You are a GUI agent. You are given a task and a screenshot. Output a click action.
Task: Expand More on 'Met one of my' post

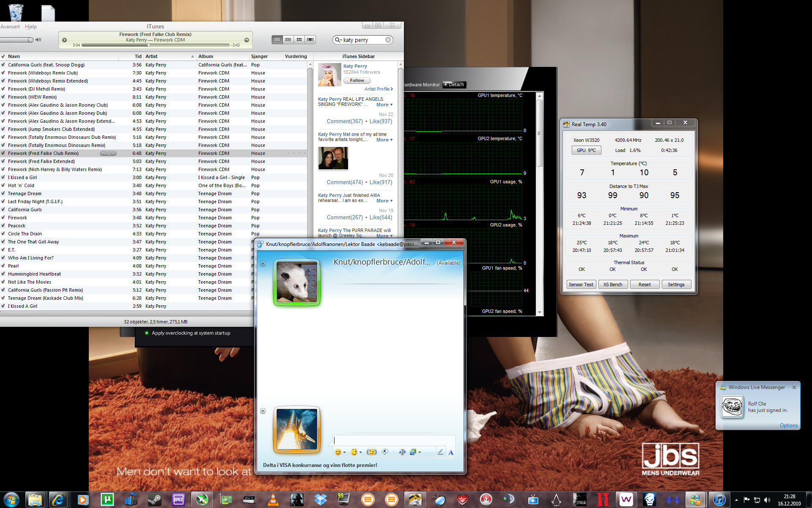click(x=384, y=140)
